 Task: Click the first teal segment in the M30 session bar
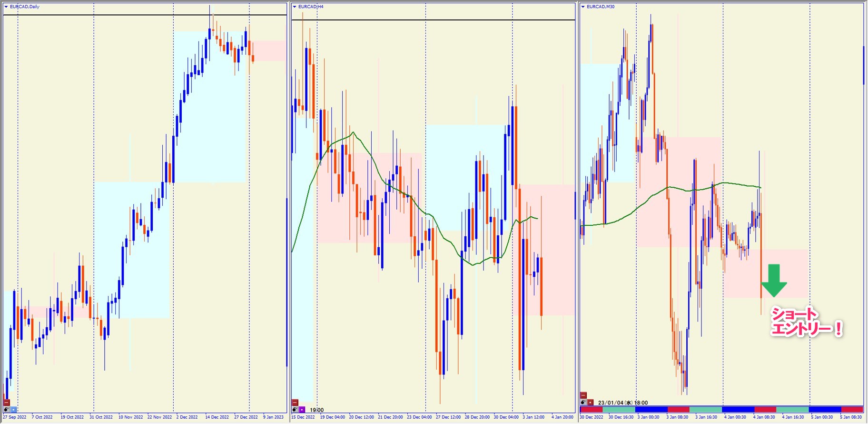(x=619, y=410)
